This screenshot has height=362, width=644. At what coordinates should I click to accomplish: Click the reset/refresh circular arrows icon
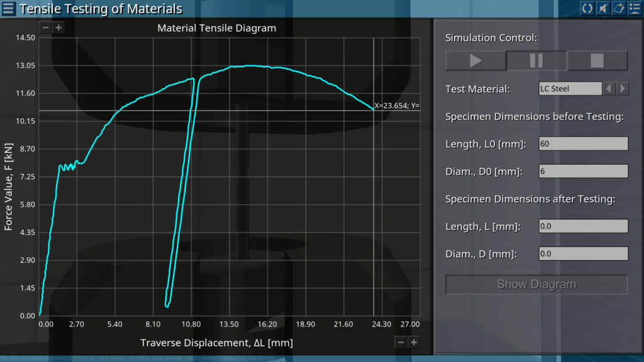click(x=587, y=8)
